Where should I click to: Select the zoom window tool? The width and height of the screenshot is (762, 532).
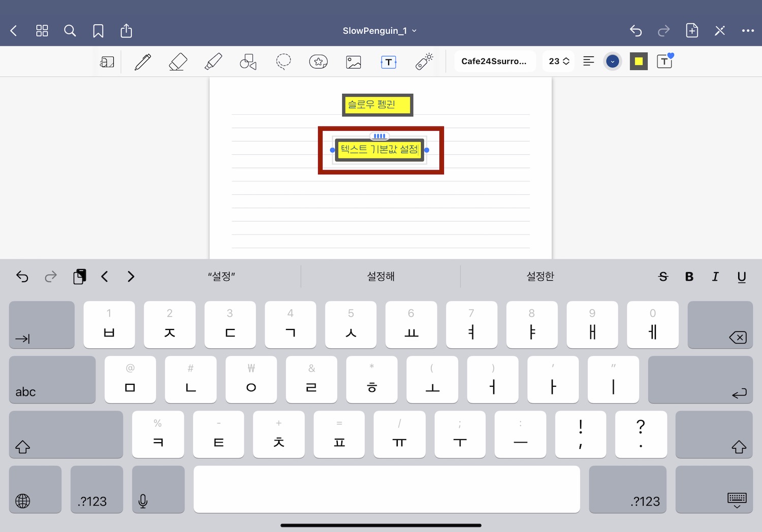pyautogui.click(x=107, y=62)
